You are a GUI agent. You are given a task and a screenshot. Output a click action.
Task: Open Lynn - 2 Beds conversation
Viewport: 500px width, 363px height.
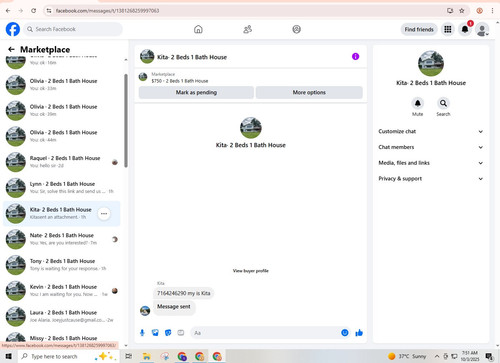62,187
